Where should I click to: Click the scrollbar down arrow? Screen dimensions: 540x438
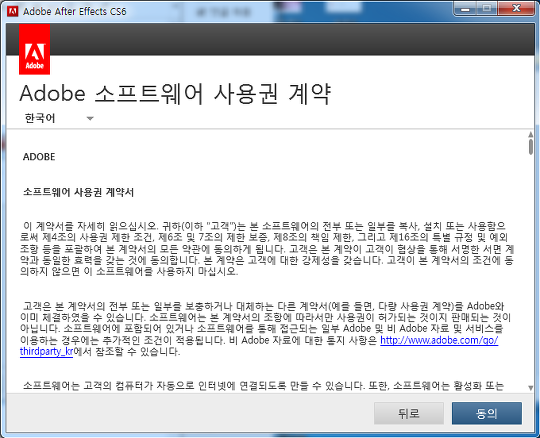click(531, 388)
